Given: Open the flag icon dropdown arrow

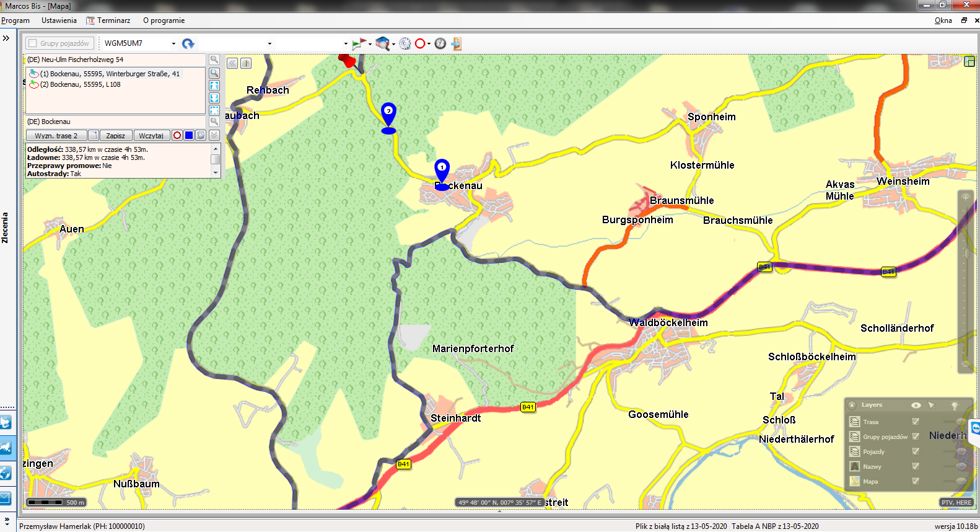Looking at the screenshot, I should 370,44.
